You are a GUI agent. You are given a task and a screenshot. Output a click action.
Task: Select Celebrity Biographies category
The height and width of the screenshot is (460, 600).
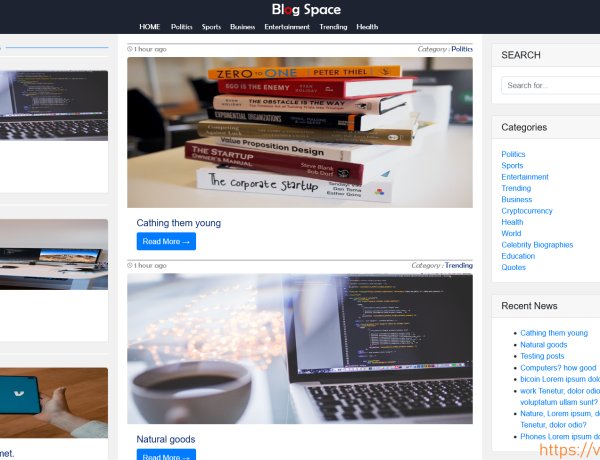pyautogui.click(x=537, y=245)
